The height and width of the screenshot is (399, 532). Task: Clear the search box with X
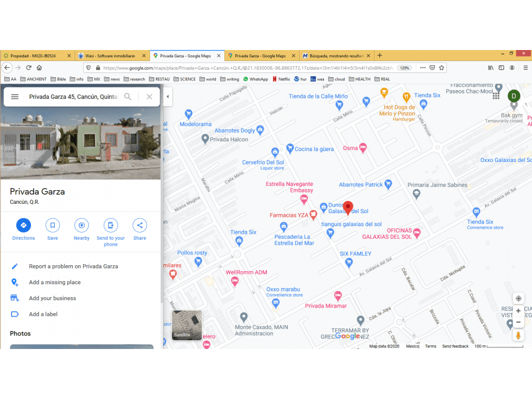[x=149, y=97]
